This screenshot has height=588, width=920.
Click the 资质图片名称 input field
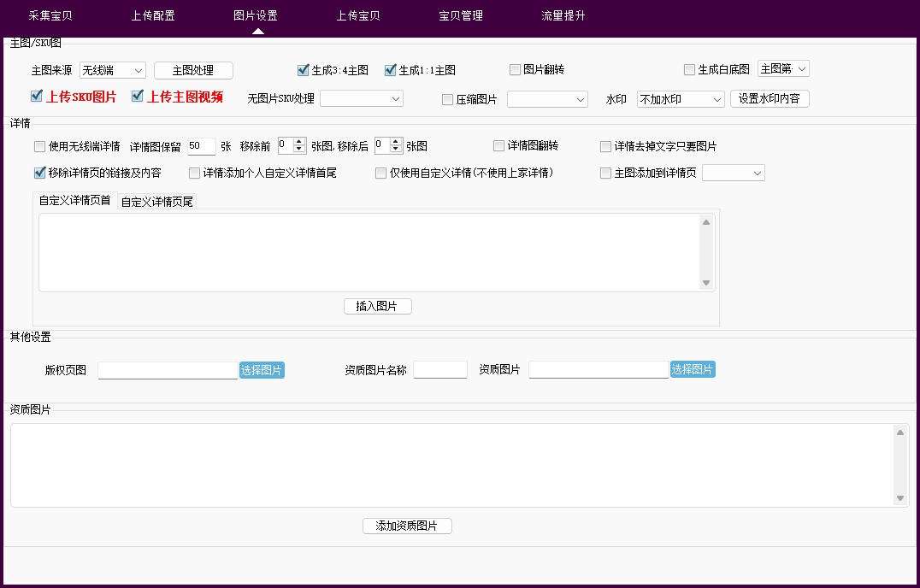point(440,370)
